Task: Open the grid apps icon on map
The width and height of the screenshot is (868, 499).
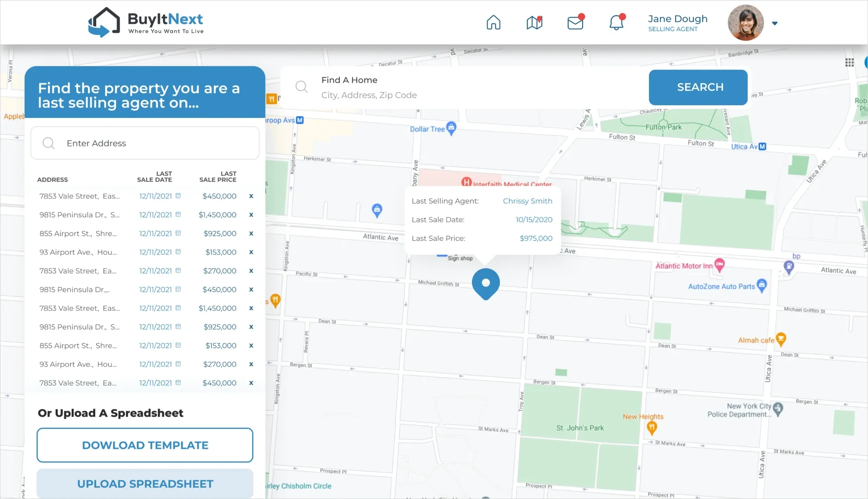Action: [849, 63]
